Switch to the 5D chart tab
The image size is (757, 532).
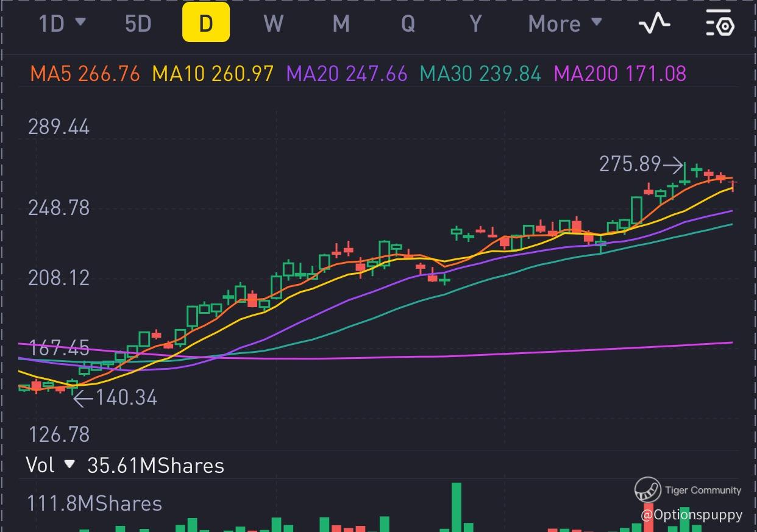tap(138, 24)
